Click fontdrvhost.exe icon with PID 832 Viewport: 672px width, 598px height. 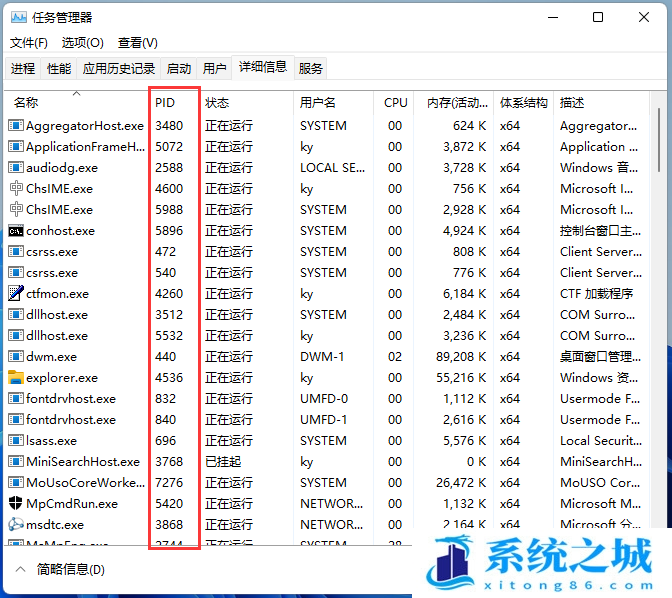pos(16,399)
